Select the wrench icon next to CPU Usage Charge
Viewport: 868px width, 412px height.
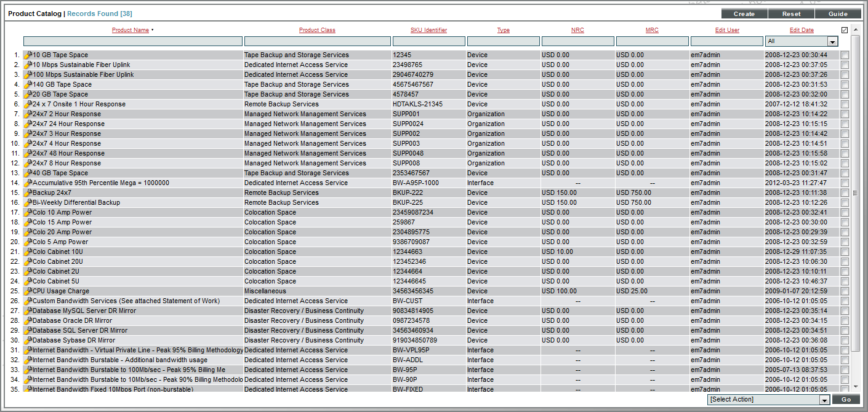click(x=27, y=291)
